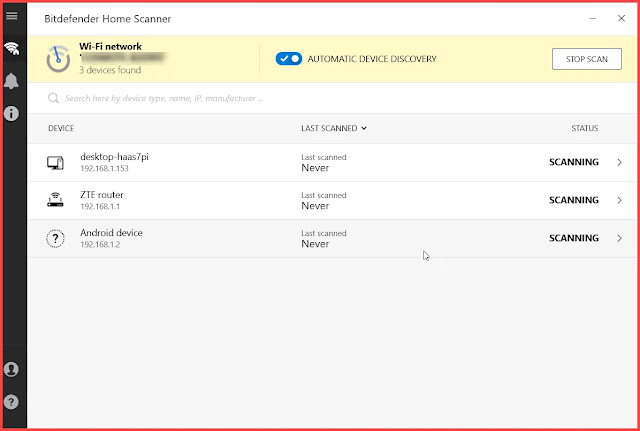Expand desktop-haas7pi row chevron
640x431 pixels.
[x=620, y=162]
